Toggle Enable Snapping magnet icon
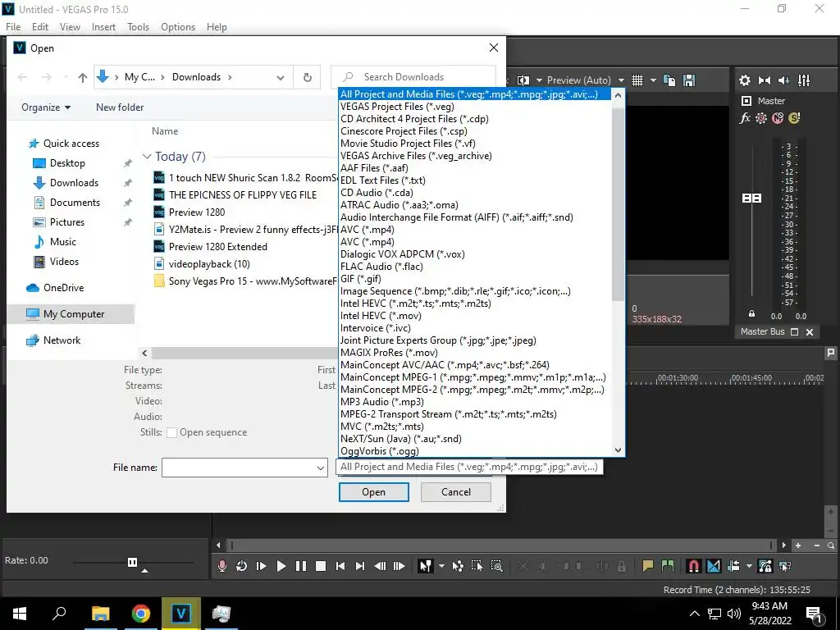 click(694, 566)
